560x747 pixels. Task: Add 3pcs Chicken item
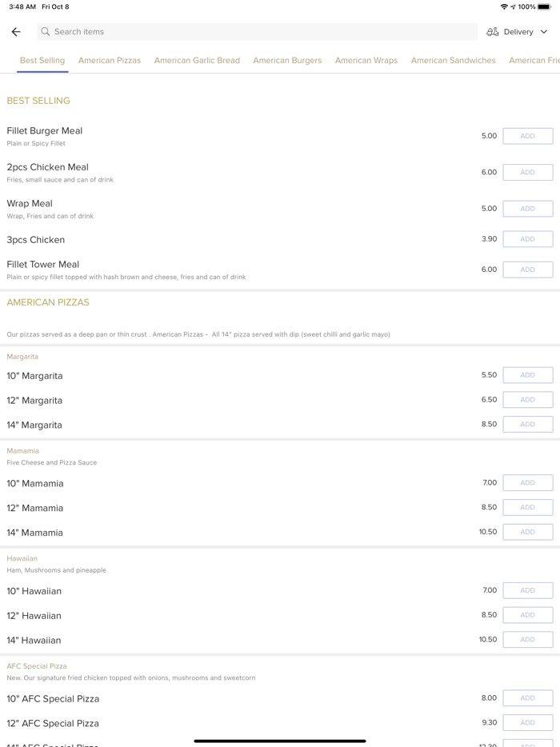click(527, 239)
